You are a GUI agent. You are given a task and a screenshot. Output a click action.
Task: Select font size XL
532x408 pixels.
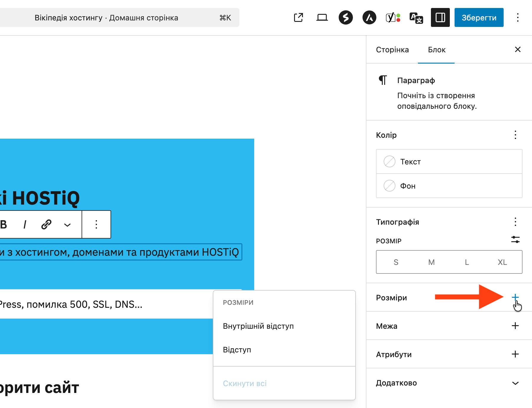pyautogui.click(x=502, y=262)
